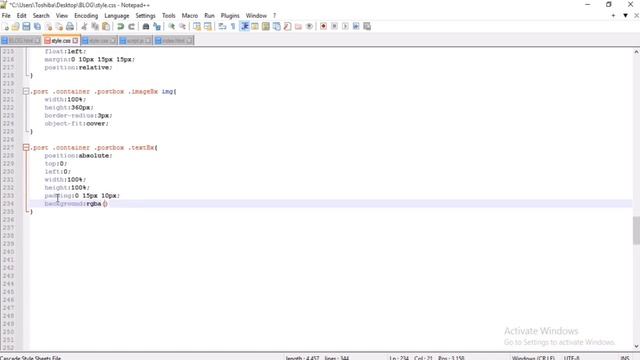Screen dimensions: 640x360
Task: Open the Search menu
Action: point(41,16)
